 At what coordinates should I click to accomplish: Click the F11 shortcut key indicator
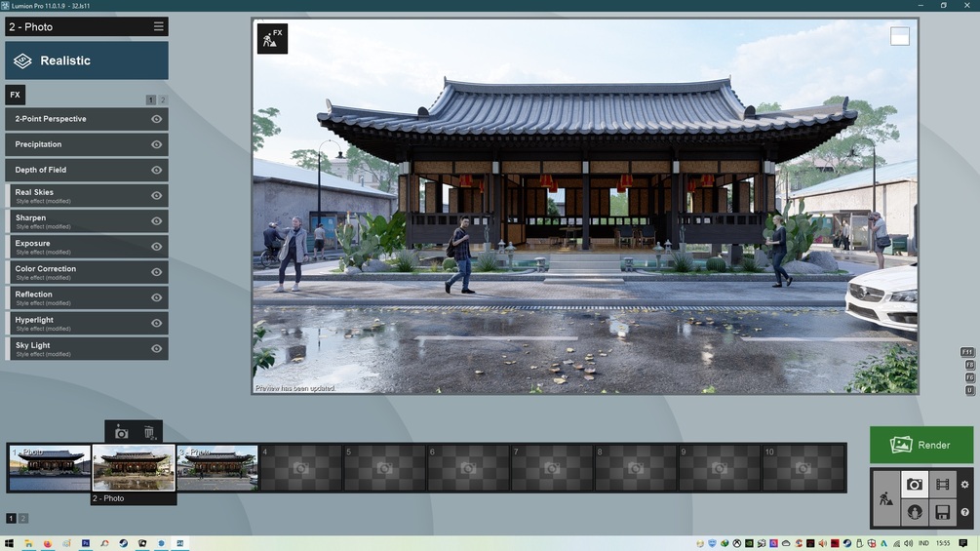point(967,352)
